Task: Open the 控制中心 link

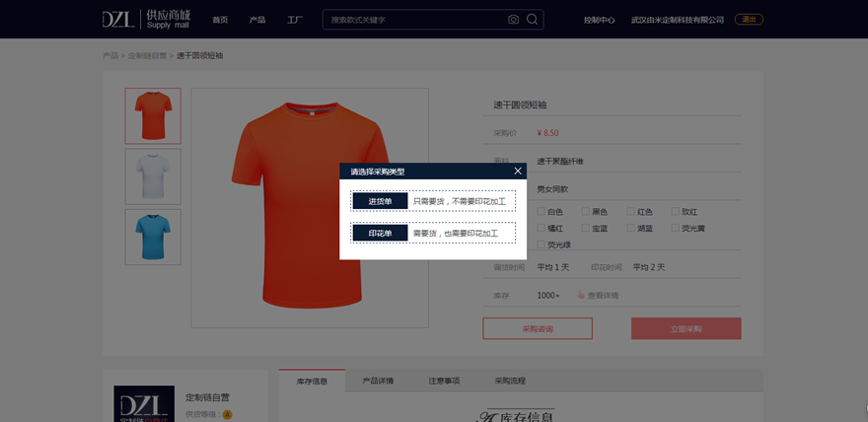Action: (599, 20)
